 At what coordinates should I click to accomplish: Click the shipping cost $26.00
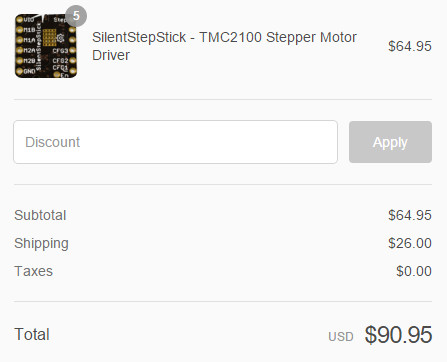pos(410,243)
